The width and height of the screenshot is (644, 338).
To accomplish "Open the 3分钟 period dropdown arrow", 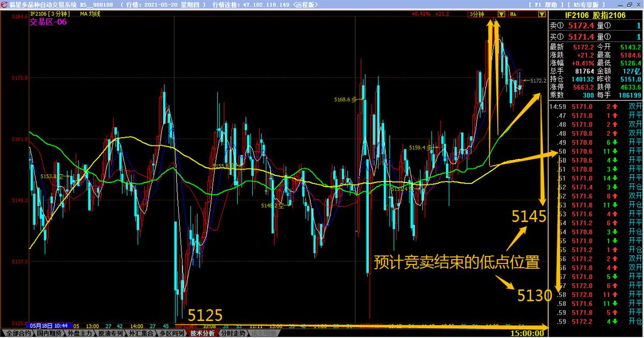I will click(x=501, y=14).
